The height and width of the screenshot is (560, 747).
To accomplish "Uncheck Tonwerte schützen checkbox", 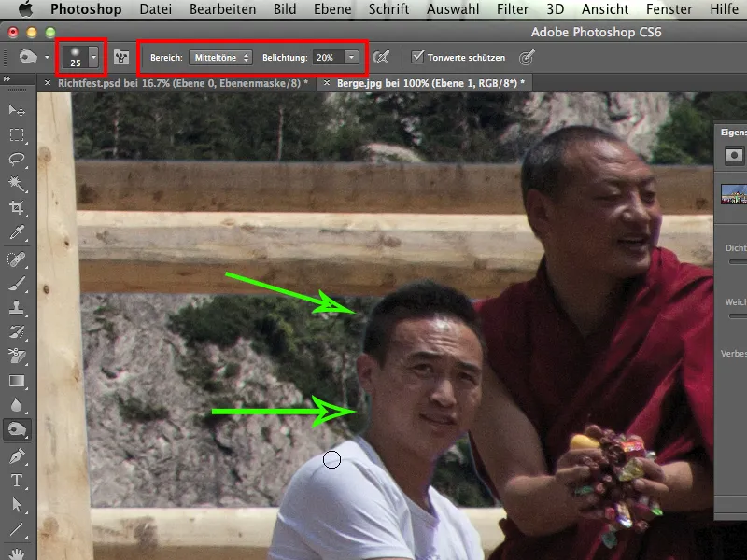I will pyautogui.click(x=417, y=57).
